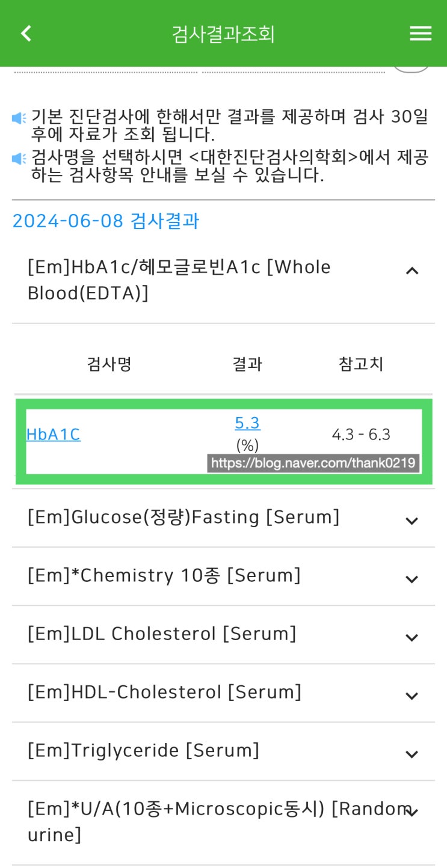Click the 5.3 result value link
The image size is (447, 868).
(x=247, y=424)
